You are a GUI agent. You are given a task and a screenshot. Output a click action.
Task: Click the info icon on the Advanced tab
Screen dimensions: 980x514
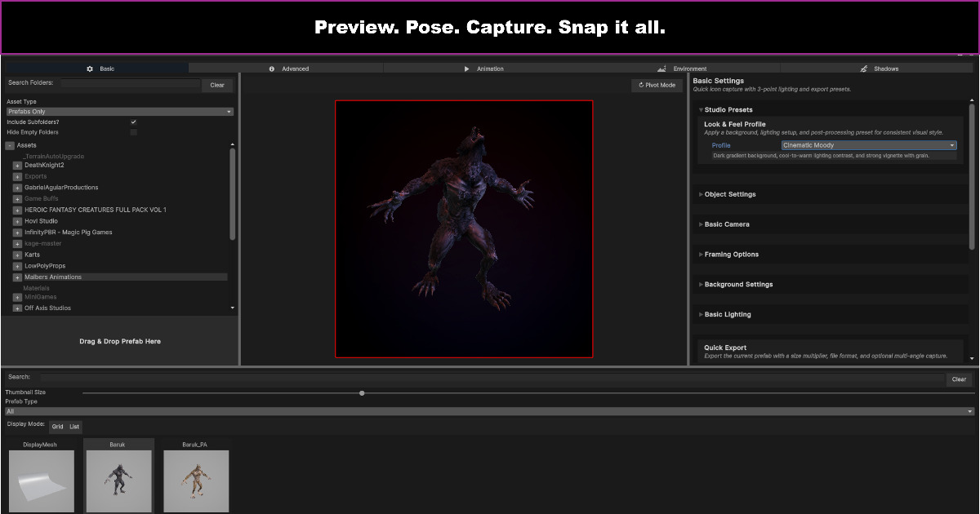[x=270, y=69]
